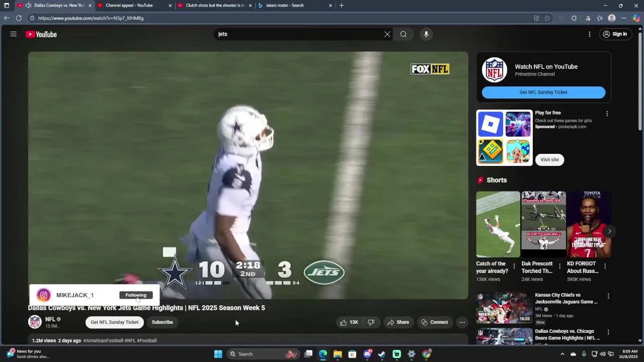Open NFL Primetime Channel logo
Image resolution: width=644 pixels, height=362 pixels.
pyautogui.click(x=495, y=70)
